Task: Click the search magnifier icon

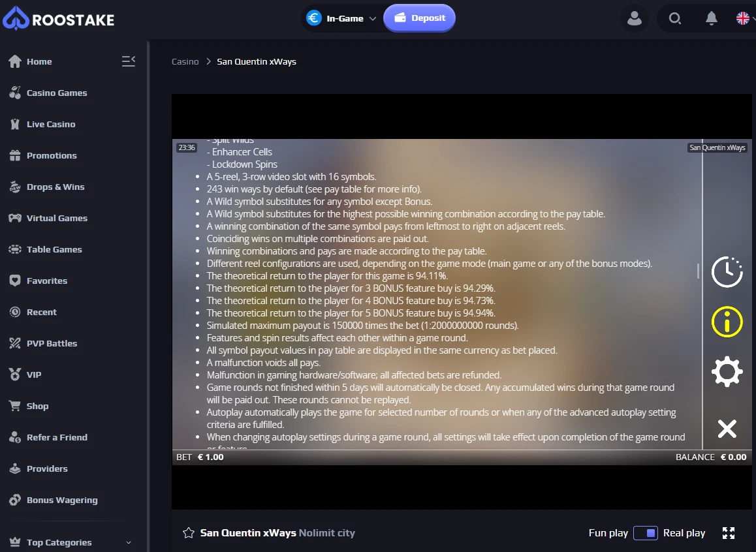Action: 675,18
